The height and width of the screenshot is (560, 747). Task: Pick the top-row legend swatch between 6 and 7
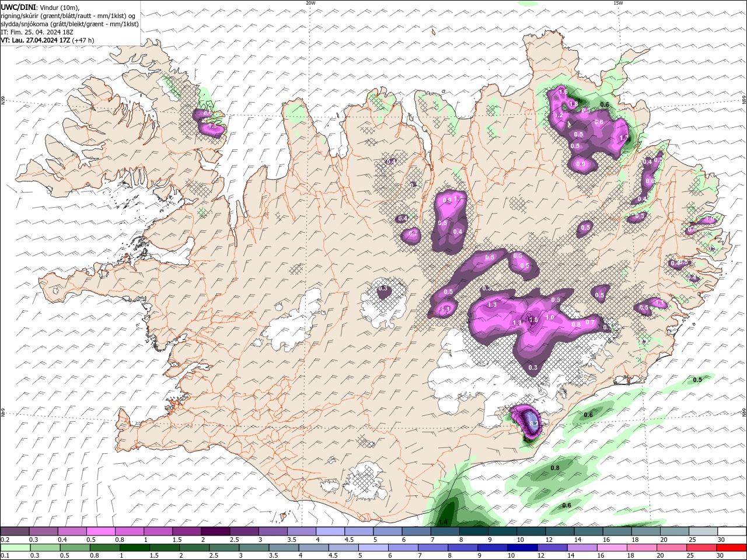(x=416, y=531)
